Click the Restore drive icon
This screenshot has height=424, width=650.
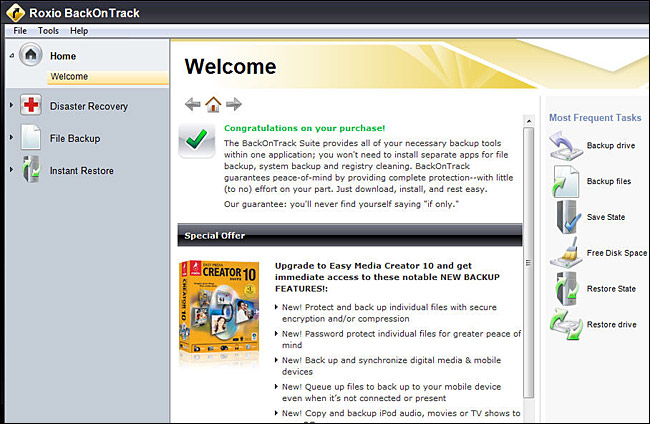[x=566, y=325]
